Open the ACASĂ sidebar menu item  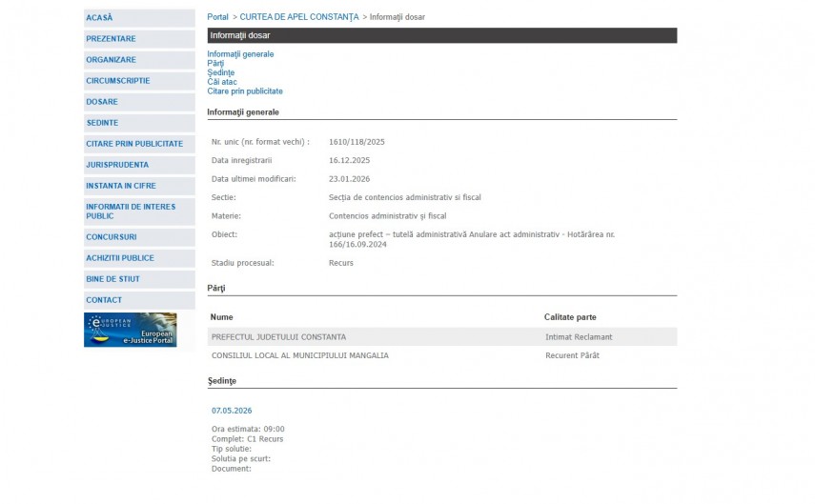click(99, 18)
